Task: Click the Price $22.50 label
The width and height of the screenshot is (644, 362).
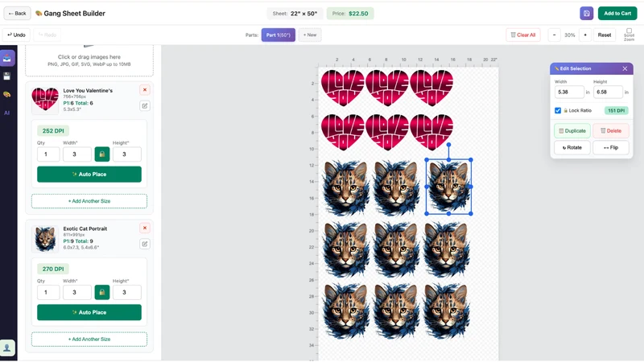Action: coord(350,14)
